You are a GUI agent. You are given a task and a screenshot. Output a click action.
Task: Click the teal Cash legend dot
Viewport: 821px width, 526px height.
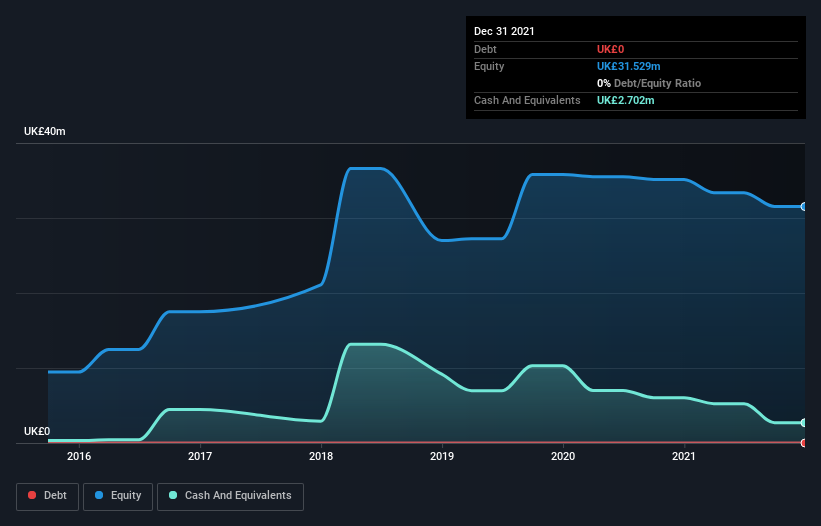pos(173,495)
